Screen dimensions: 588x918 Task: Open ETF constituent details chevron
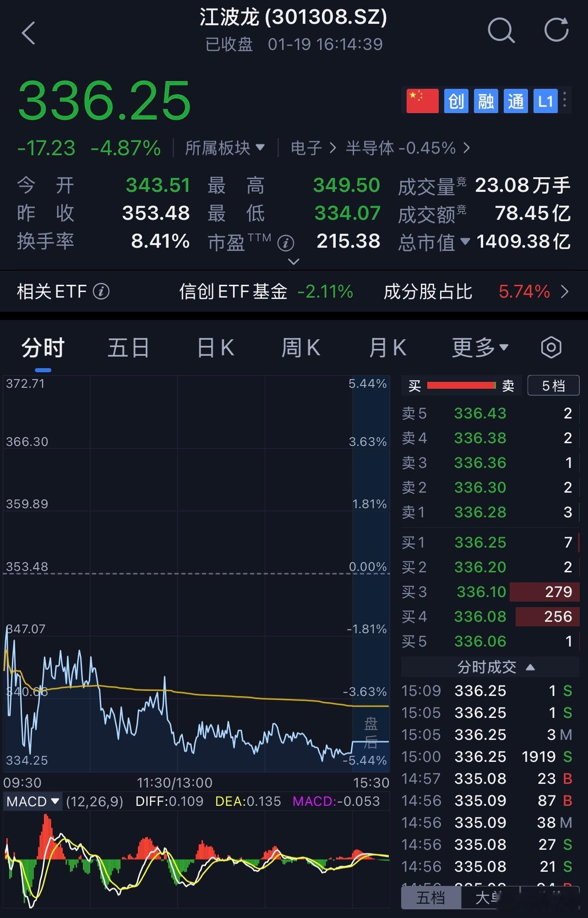[565, 292]
